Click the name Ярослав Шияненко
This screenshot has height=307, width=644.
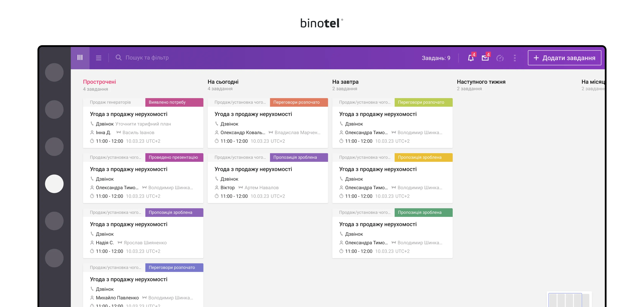145,243
